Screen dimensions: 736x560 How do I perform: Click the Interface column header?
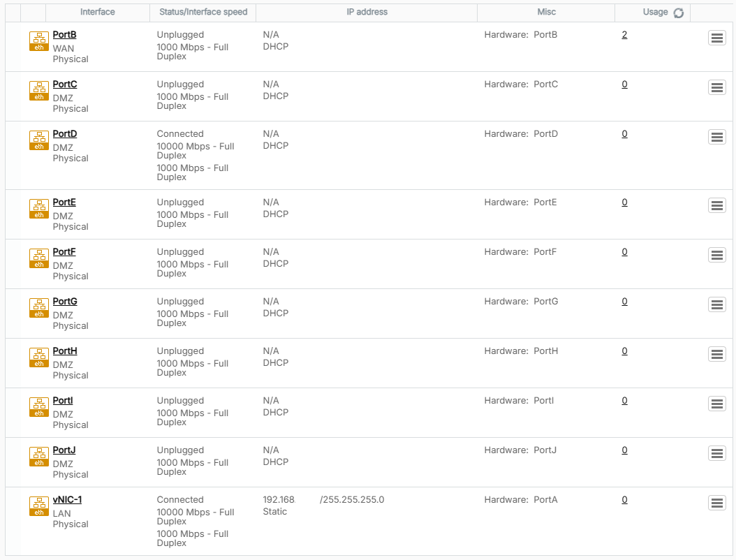98,12
